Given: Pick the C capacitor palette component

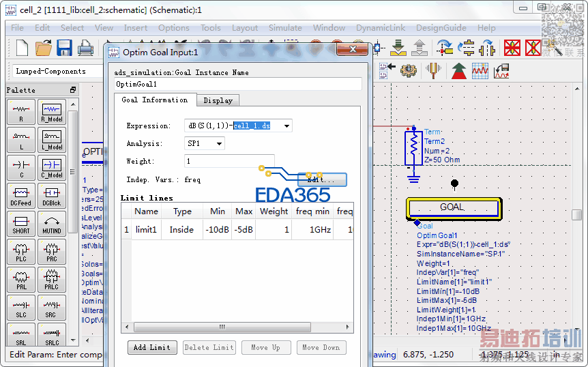Looking at the screenshot, I should 21,168.
